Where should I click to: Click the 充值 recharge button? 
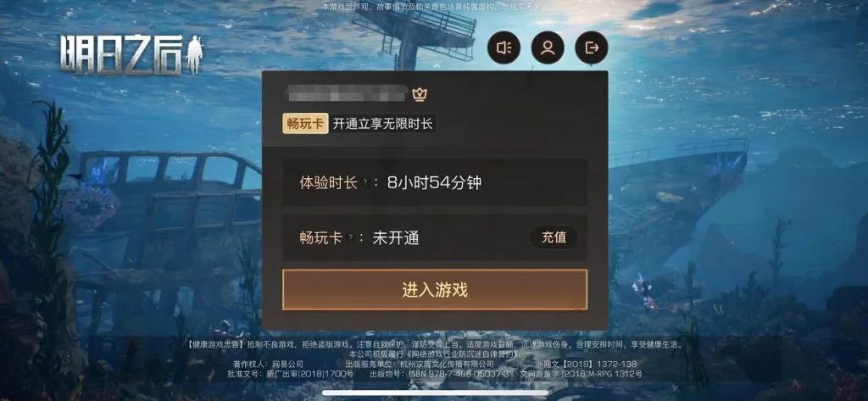pyautogui.click(x=554, y=237)
